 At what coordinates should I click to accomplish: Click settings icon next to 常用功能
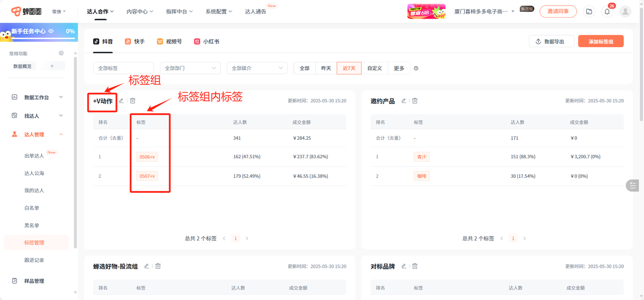pyautogui.click(x=61, y=53)
